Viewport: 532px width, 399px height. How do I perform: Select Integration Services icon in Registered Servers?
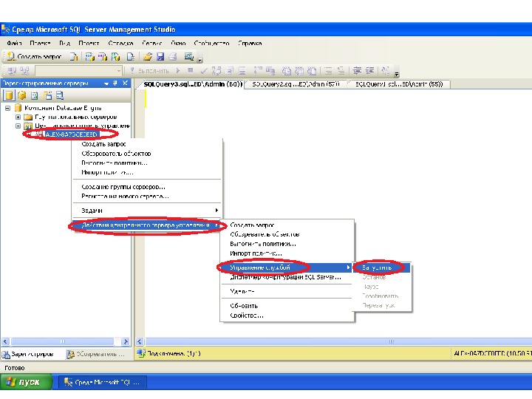click(60, 95)
